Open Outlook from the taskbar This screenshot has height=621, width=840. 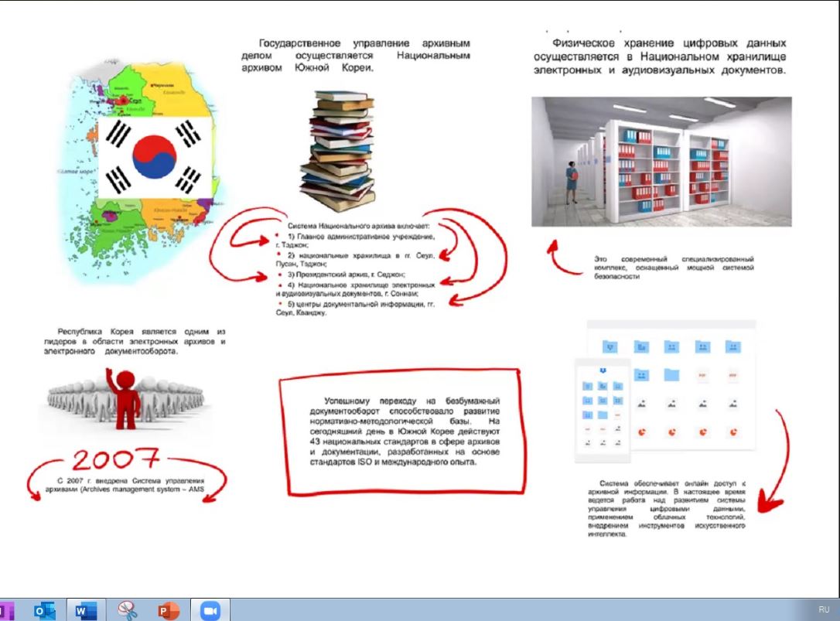point(44,610)
